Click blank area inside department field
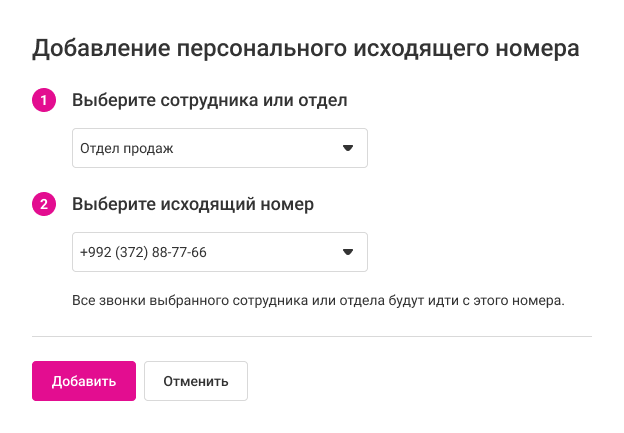624x433 pixels. pos(260,148)
